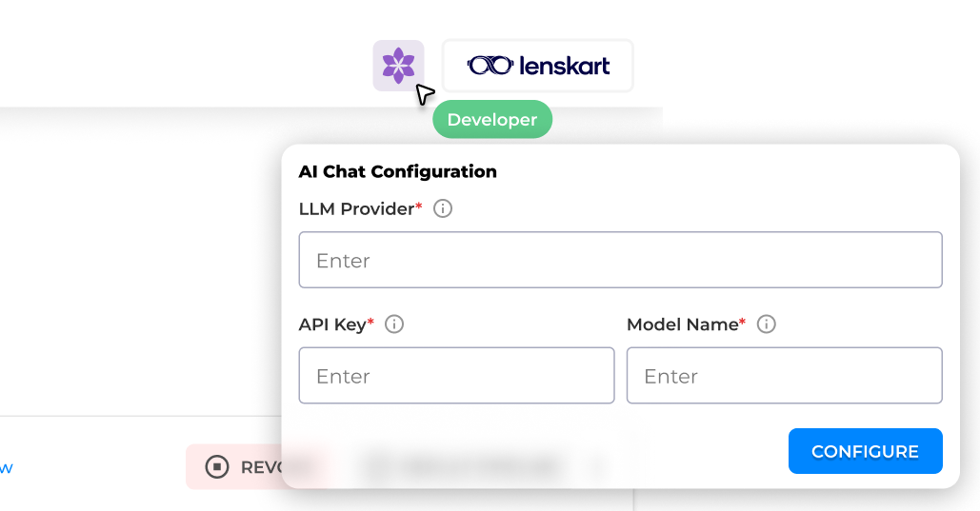Click the purple flower AI chat icon
The image size is (980, 511).
pos(398,66)
